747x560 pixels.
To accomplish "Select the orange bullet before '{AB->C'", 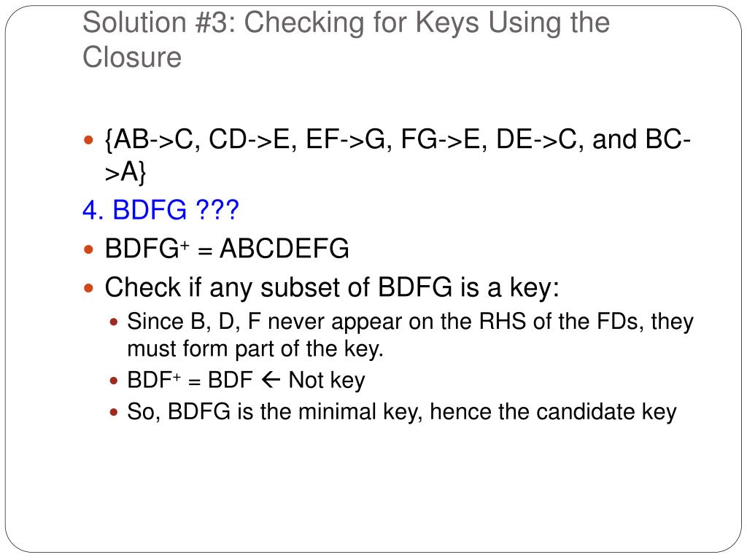I will click(x=88, y=140).
